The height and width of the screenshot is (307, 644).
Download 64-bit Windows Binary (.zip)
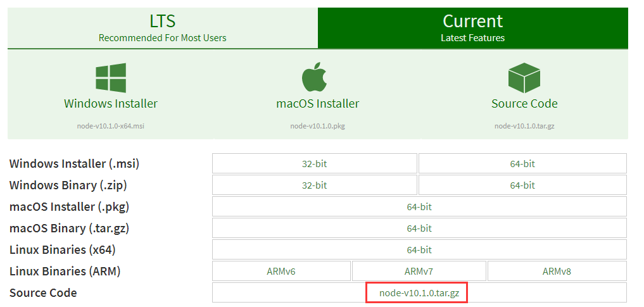522,185
